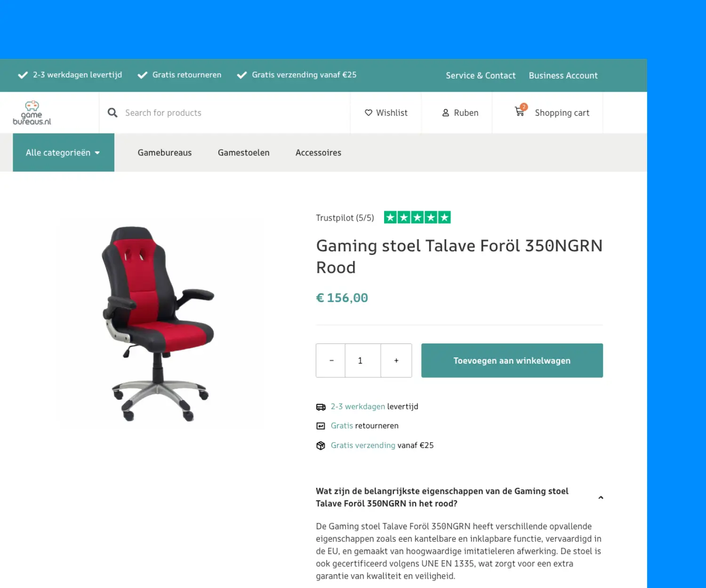Click the shipping package box icon

pyautogui.click(x=321, y=445)
